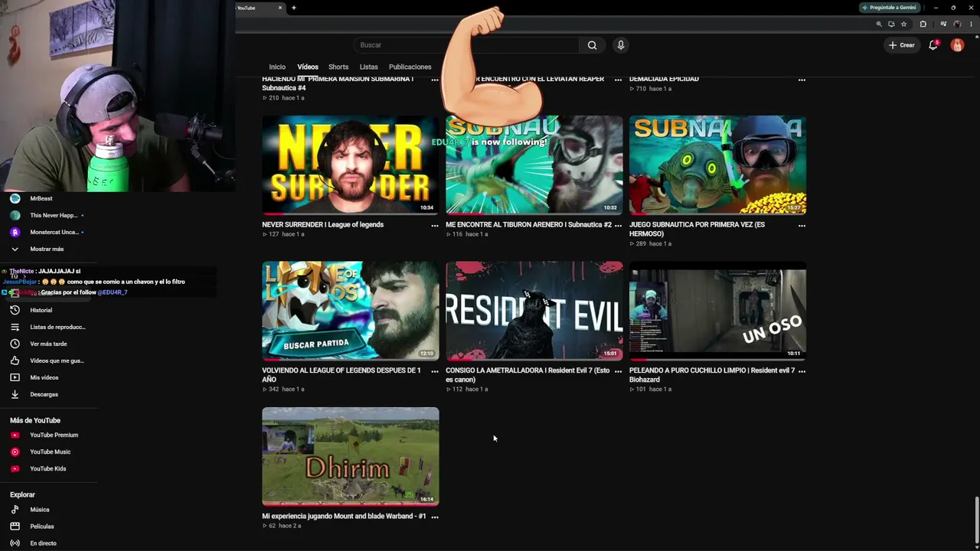Open the media controls icon in Chrome toolbar
Image resolution: width=980 pixels, height=551 pixels.
coord(943,24)
